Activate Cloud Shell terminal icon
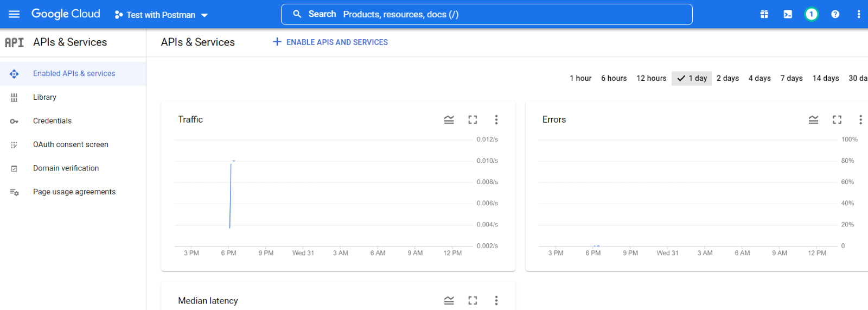This screenshot has width=868, height=310. click(788, 14)
